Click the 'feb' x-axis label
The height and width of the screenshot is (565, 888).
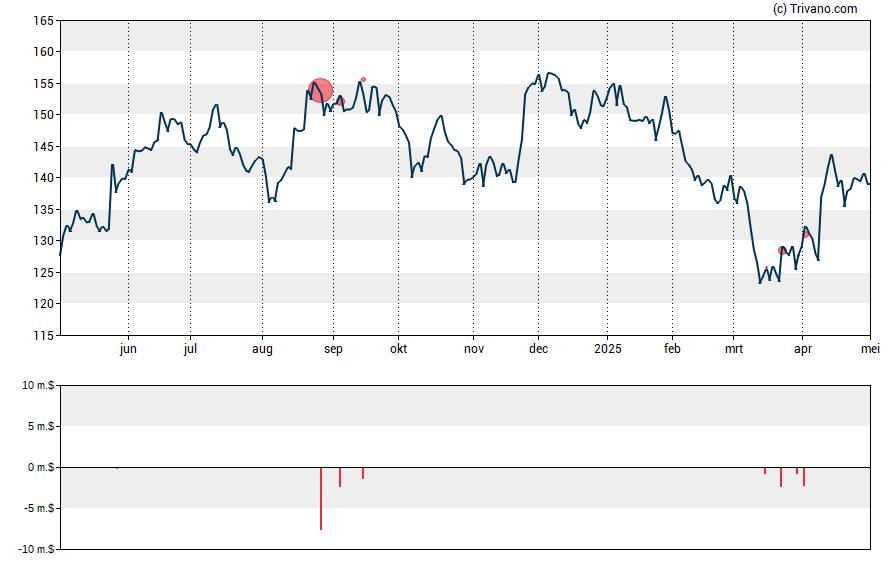tap(672, 349)
